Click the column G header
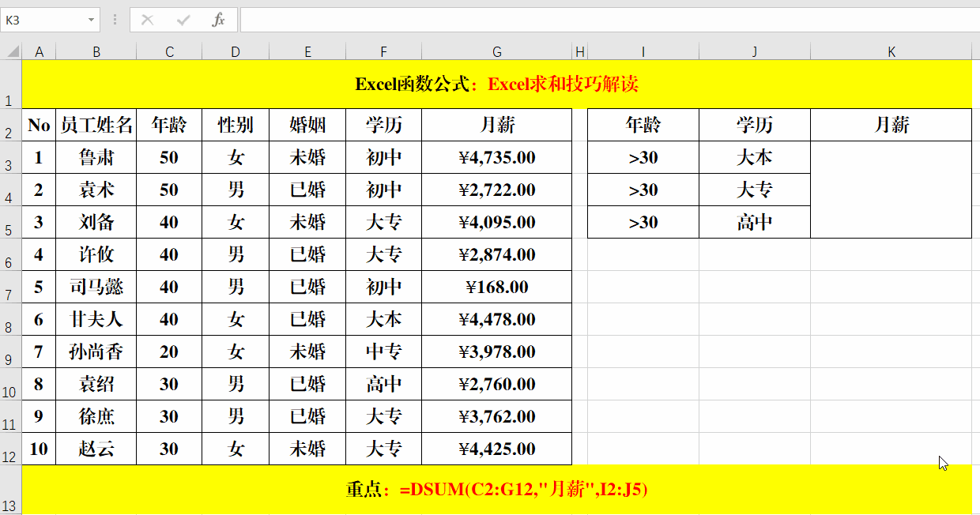 [x=496, y=51]
